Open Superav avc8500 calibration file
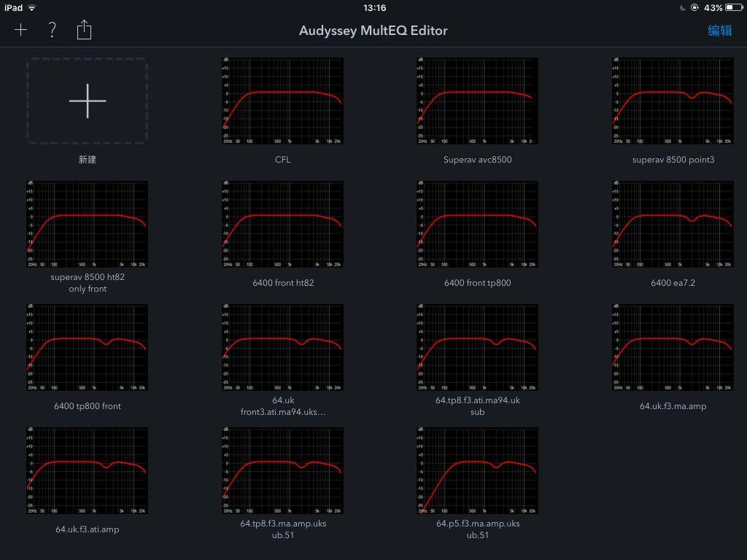This screenshot has height=560, width=747. (x=477, y=101)
